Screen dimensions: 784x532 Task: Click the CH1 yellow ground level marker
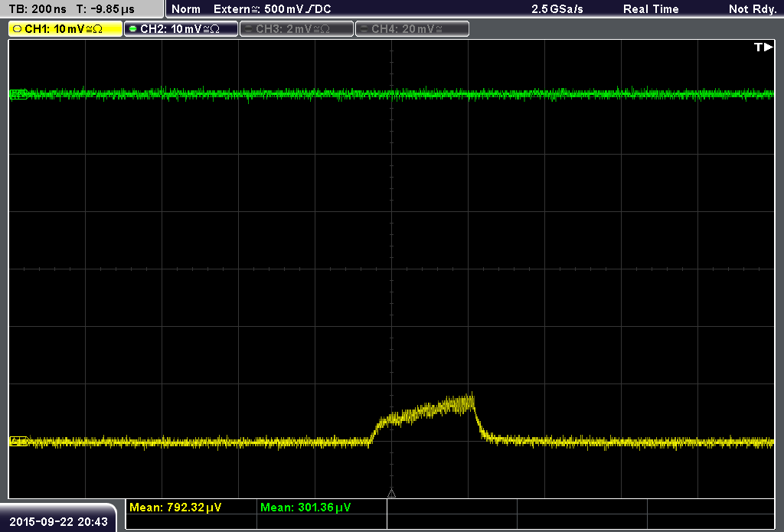click(20, 442)
